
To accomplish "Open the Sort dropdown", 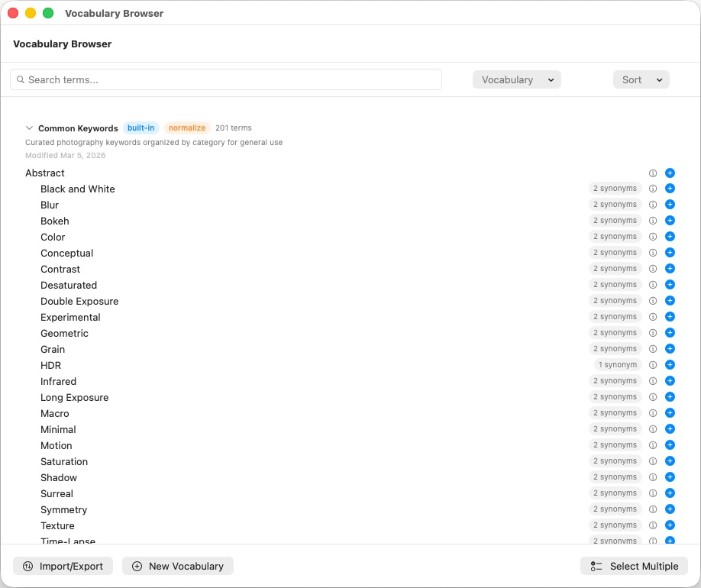I will pyautogui.click(x=641, y=79).
